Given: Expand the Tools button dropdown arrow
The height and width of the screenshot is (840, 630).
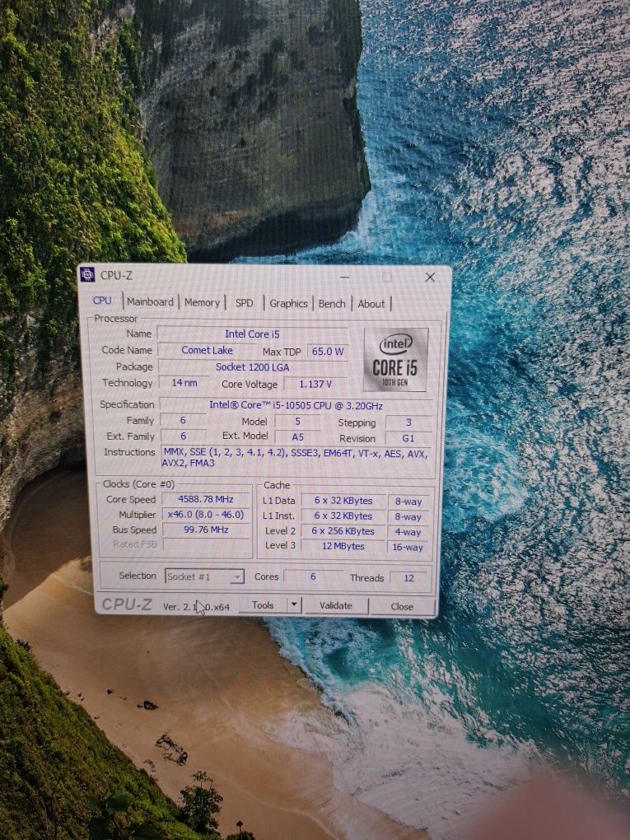Looking at the screenshot, I should (294, 604).
